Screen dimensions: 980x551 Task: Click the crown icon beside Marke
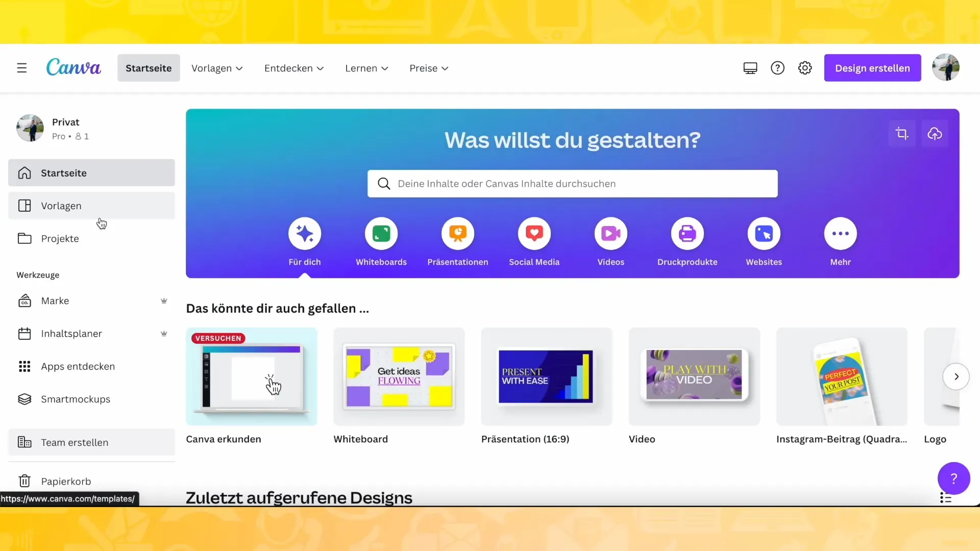pos(164,301)
